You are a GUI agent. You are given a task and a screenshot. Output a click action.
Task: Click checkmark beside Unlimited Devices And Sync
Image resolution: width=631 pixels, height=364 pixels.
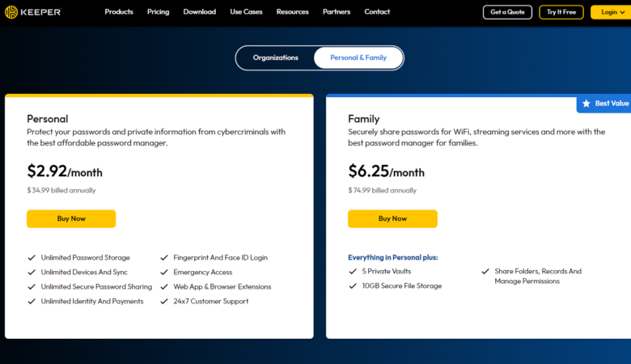click(x=32, y=273)
